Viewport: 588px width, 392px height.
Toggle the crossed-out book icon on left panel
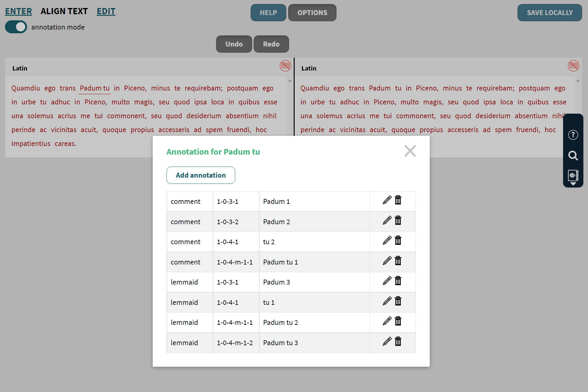285,66
